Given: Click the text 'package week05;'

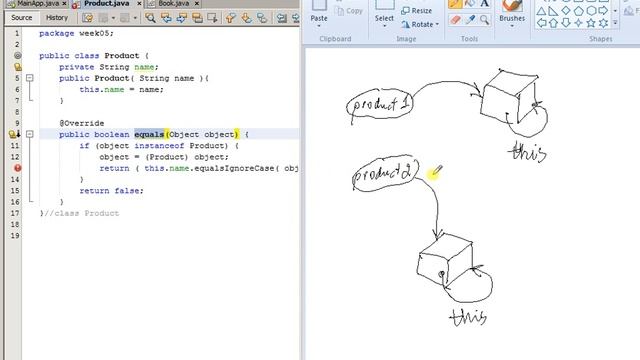Looking at the screenshot, I should [x=76, y=33].
